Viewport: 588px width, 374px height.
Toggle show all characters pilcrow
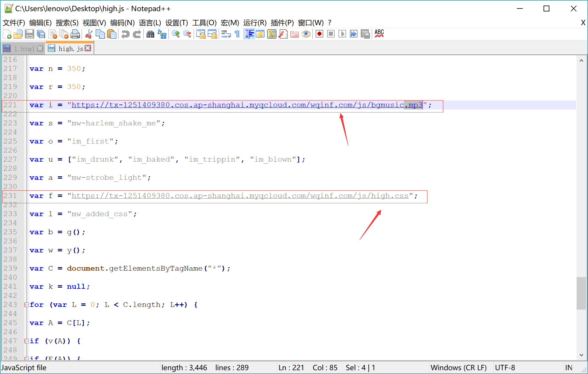coord(237,34)
